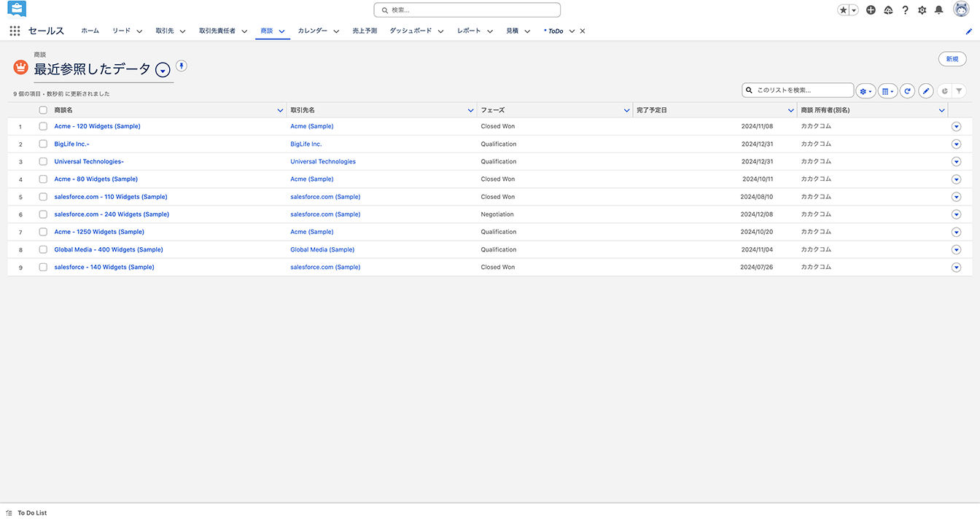This screenshot has height=522, width=980.
Task: Open the user profile avatar
Action: tap(961, 9)
